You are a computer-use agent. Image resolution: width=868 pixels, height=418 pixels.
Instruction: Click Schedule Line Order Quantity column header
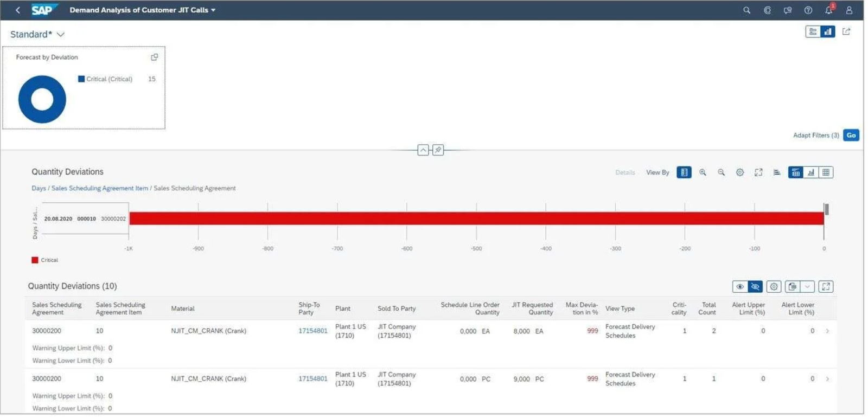click(x=470, y=308)
